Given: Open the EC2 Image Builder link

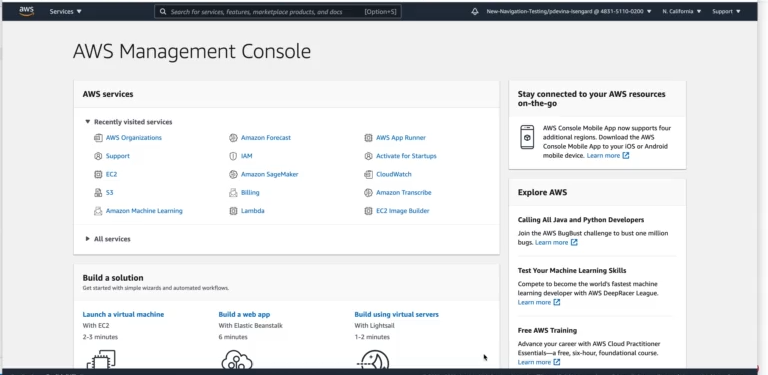Looking at the screenshot, I should click(x=403, y=211).
